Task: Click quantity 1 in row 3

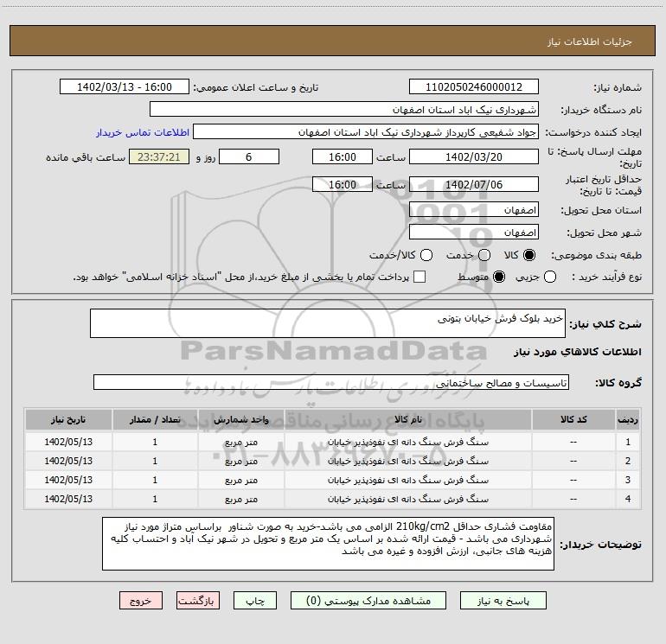Action: click(155, 480)
